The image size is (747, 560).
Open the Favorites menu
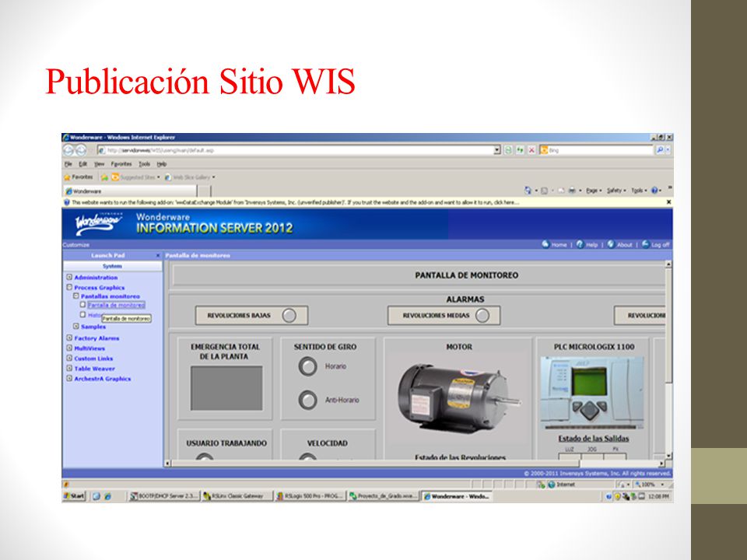pos(121,164)
